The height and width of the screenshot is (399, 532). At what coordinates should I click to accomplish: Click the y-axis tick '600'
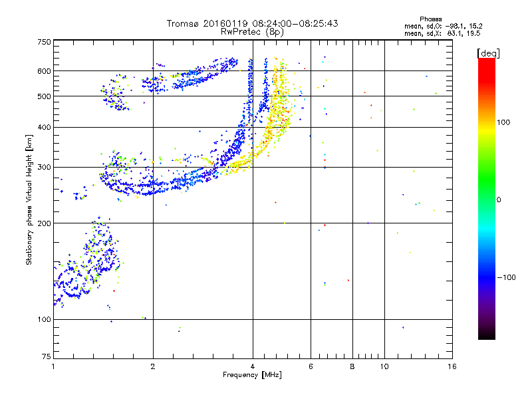tap(44, 71)
